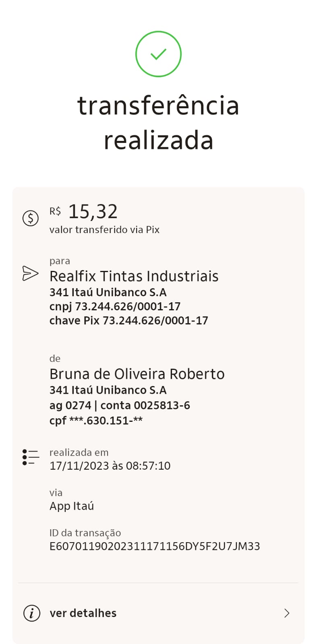Click the dollar sign amount icon
317x644 pixels.
coord(31,218)
